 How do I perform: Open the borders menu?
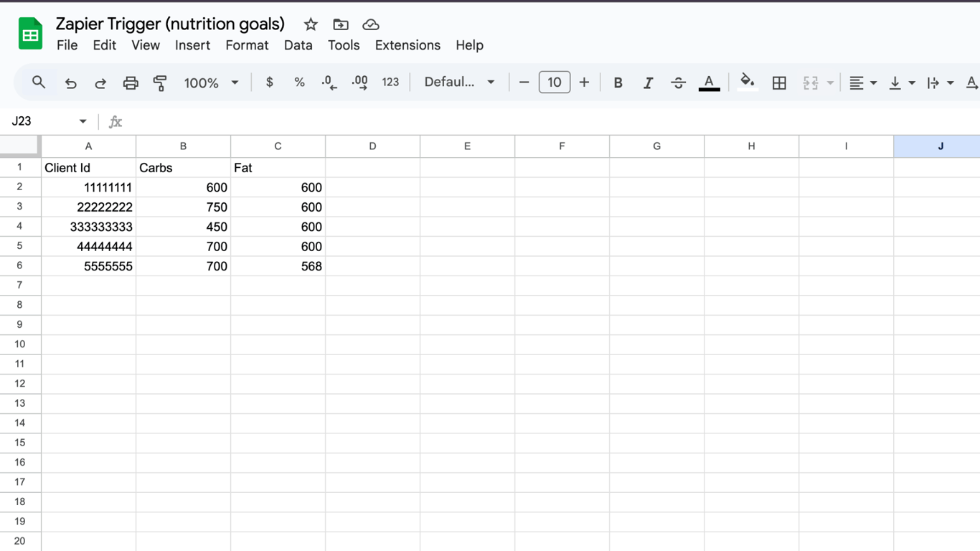click(x=779, y=83)
